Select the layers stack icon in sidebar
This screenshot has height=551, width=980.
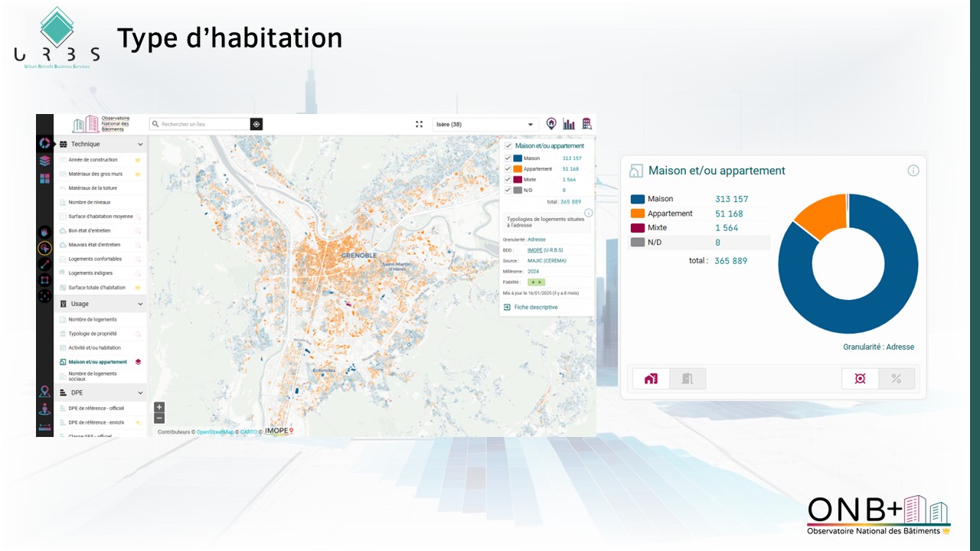pyautogui.click(x=44, y=161)
